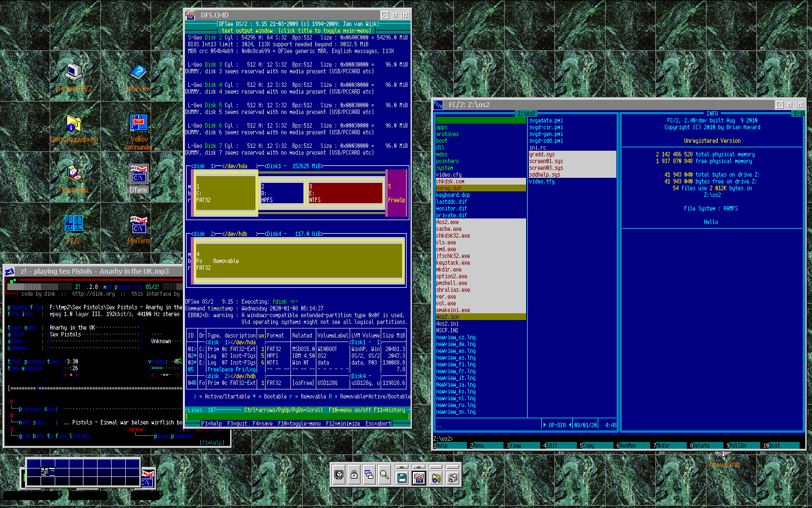Select the FreeSp partition block in DFSee

396,193
